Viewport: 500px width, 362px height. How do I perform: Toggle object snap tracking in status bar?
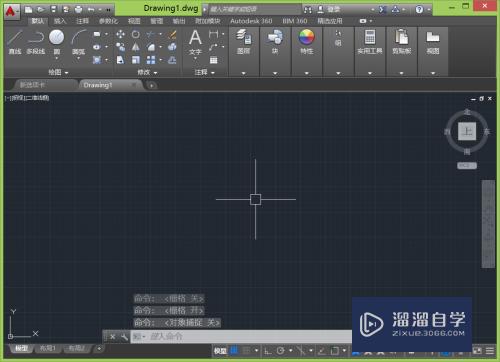tap(322, 351)
